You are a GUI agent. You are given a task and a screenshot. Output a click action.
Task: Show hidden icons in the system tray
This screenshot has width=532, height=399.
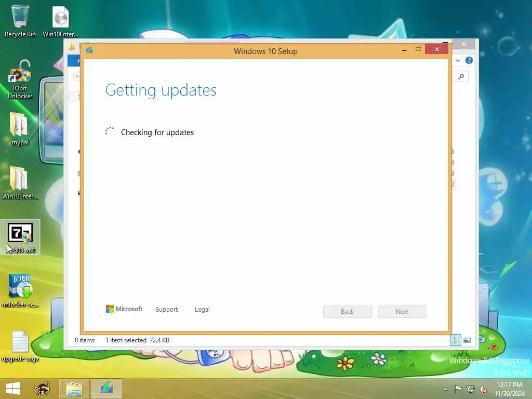(x=445, y=389)
